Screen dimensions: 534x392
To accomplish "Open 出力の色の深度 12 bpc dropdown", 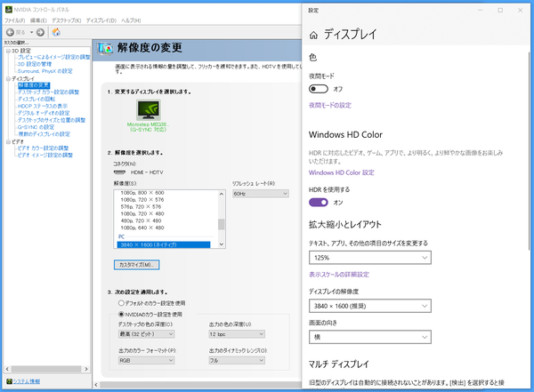I will tap(237, 334).
